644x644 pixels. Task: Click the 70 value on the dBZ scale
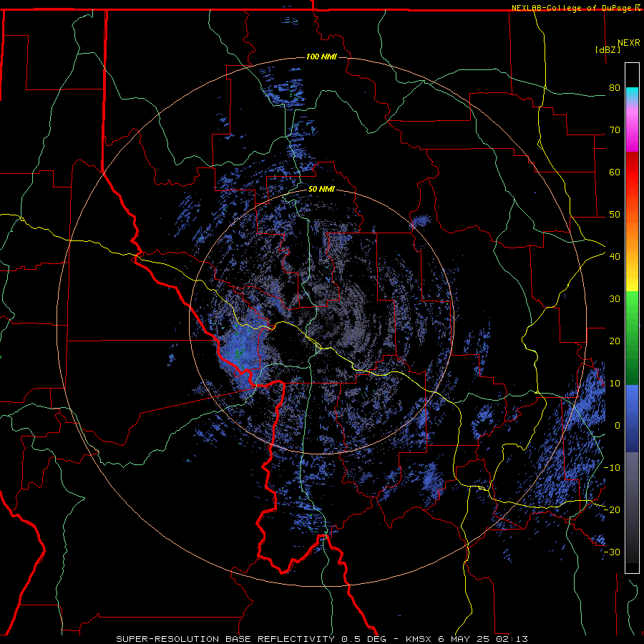tap(615, 130)
